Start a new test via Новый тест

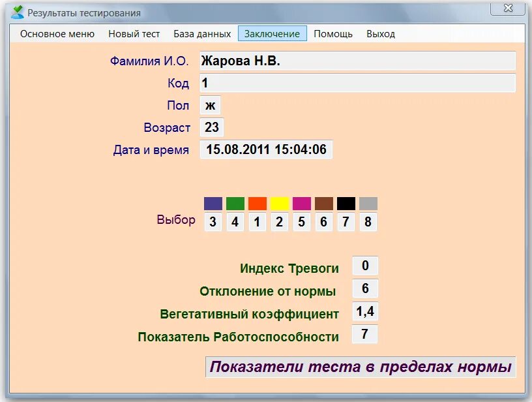pyautogui.click(x=134, y=34)
